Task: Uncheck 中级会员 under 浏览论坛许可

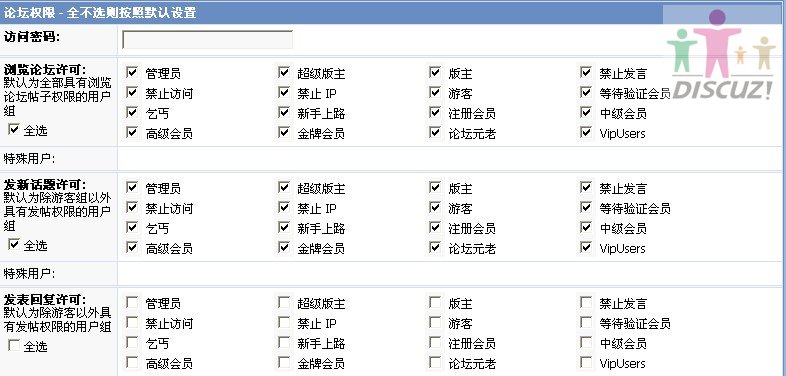Action: pyautogui.click(x=586, y=113)
